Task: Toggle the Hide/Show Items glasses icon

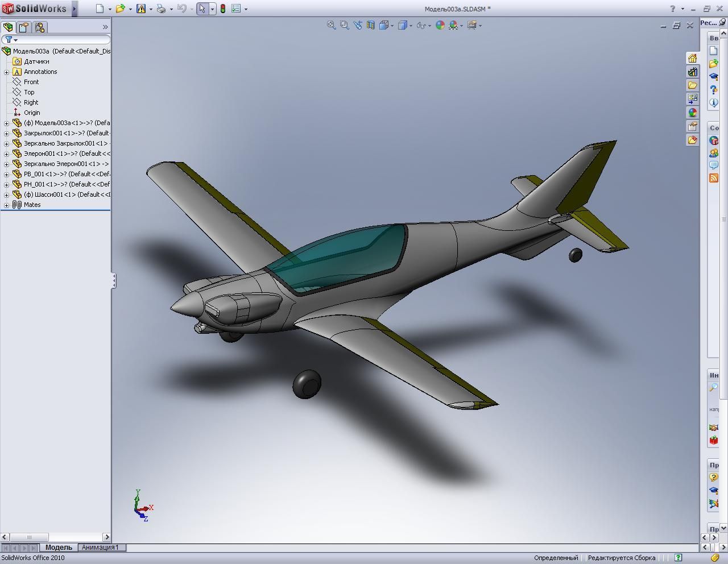Action: pos(421,25)
